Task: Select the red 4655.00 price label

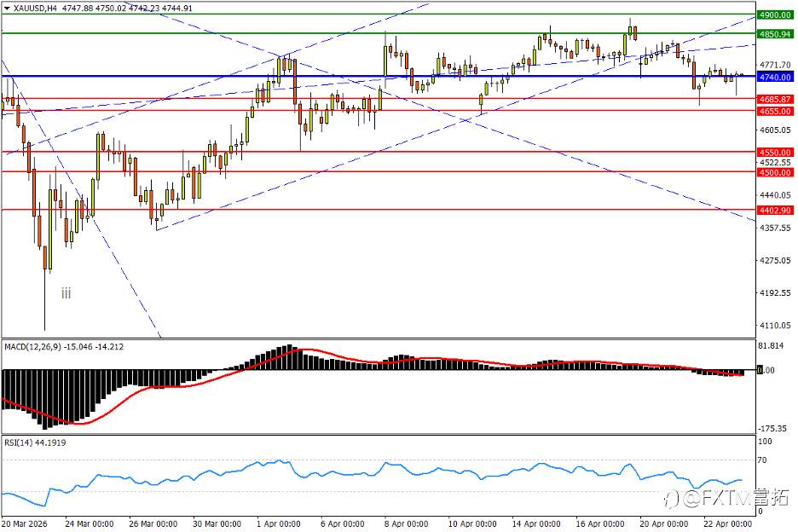Action: (775, 111)
